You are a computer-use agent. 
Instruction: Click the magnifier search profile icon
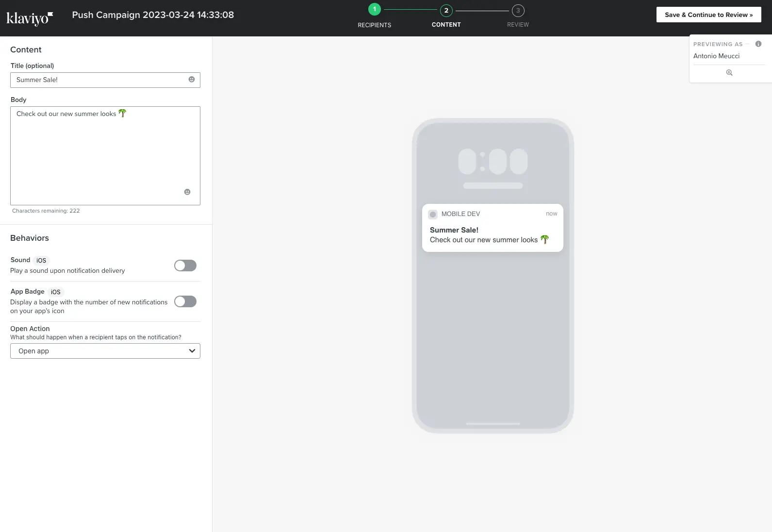[729, 73]
